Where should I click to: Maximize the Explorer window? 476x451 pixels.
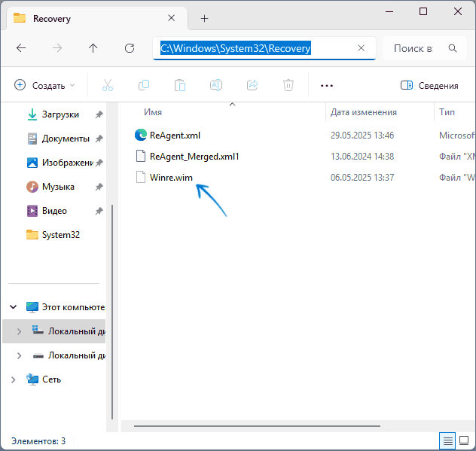(x=423, y=11)
